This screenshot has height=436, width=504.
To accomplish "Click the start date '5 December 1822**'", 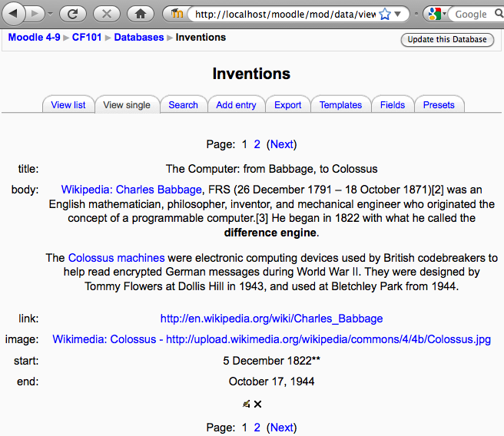I will click(272, 361).
